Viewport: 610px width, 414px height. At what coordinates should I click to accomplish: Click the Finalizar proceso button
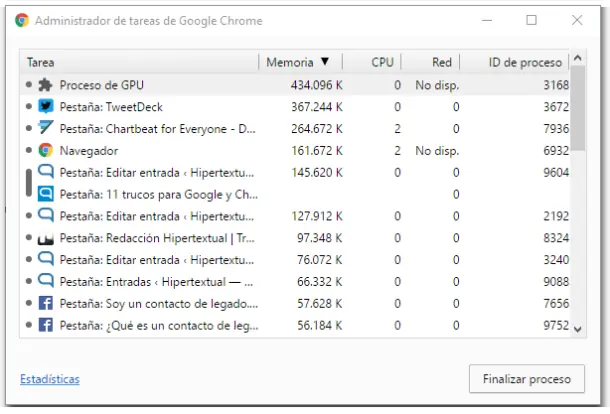tap(527, 379)
